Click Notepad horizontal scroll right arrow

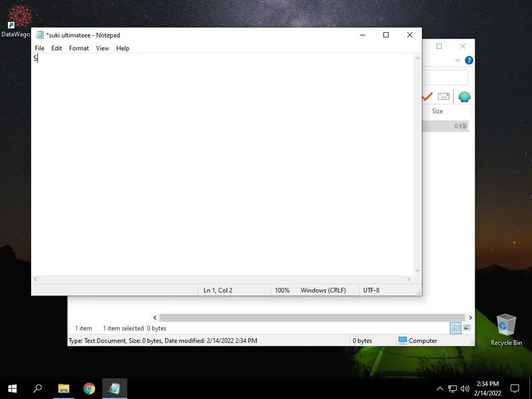(409, 279)
